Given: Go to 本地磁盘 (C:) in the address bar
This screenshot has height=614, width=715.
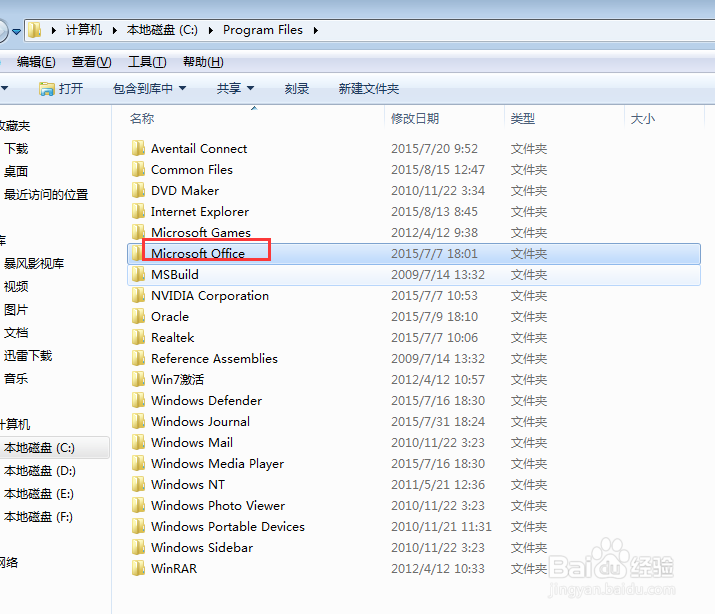Looking at the screenshot, I should pos(162,30).
